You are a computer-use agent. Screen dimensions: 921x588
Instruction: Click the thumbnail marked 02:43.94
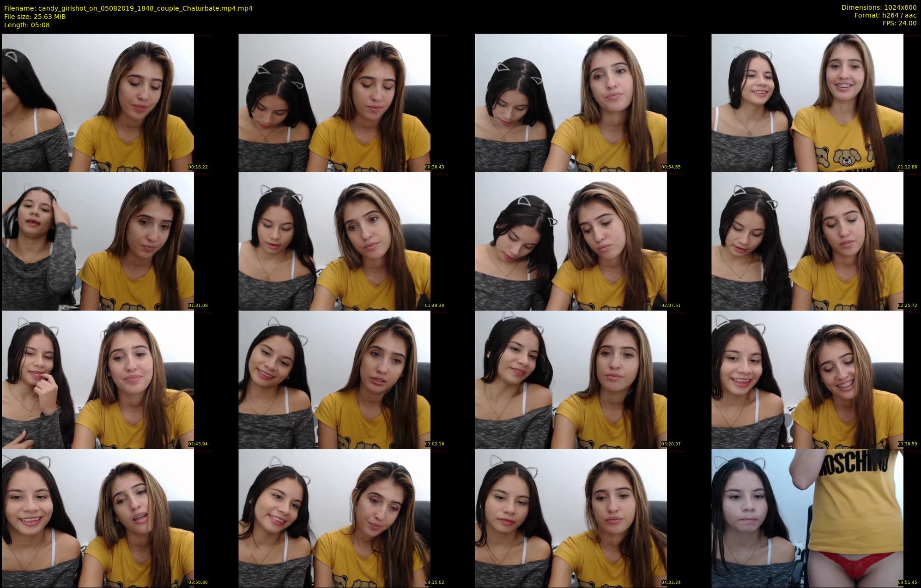98,379
